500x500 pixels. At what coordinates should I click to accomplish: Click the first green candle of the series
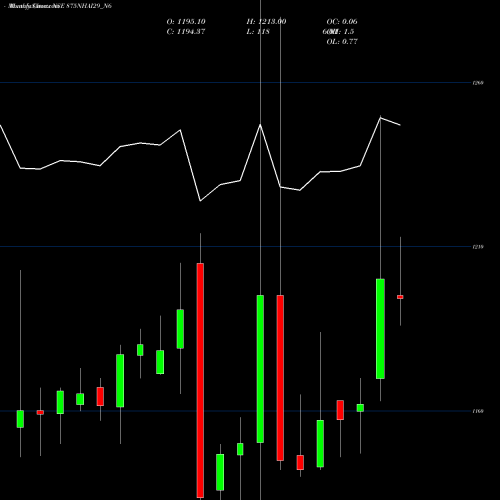click(20, 419)
